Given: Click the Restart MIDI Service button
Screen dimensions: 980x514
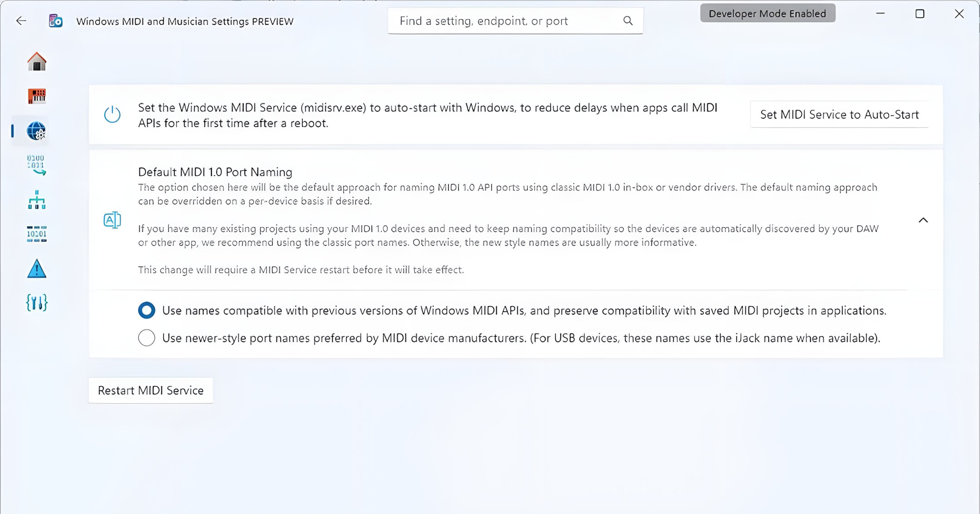Looking at the screenshot, I should tap(151, 390).
